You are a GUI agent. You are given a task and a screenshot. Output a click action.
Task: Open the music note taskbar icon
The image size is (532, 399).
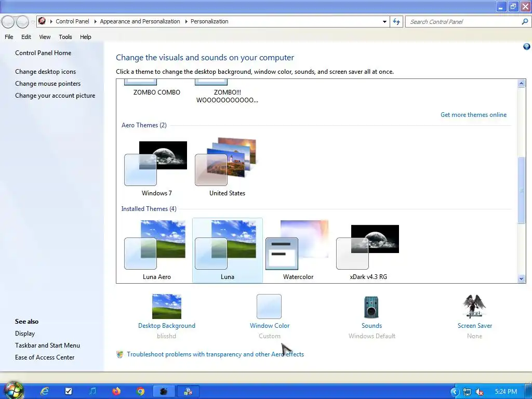[92, 391]
